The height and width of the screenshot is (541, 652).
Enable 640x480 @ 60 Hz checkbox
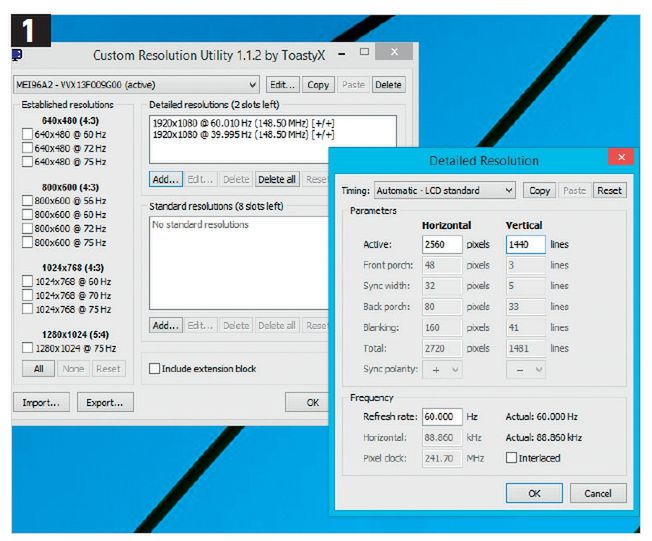[x=27, y=134]
